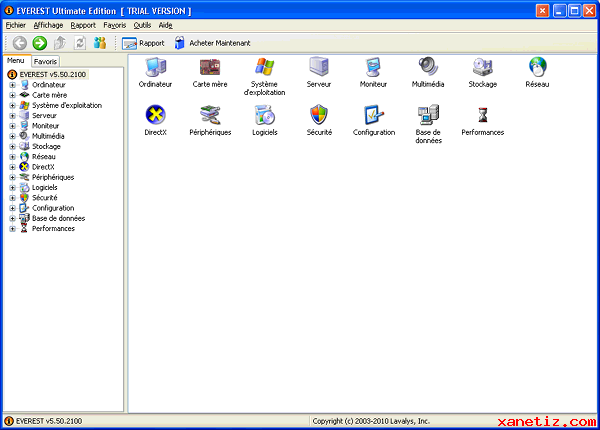This screenshot has height=430, width=600.
Task: Expand the Serveur tree node
Action: (x=12, y=116)
